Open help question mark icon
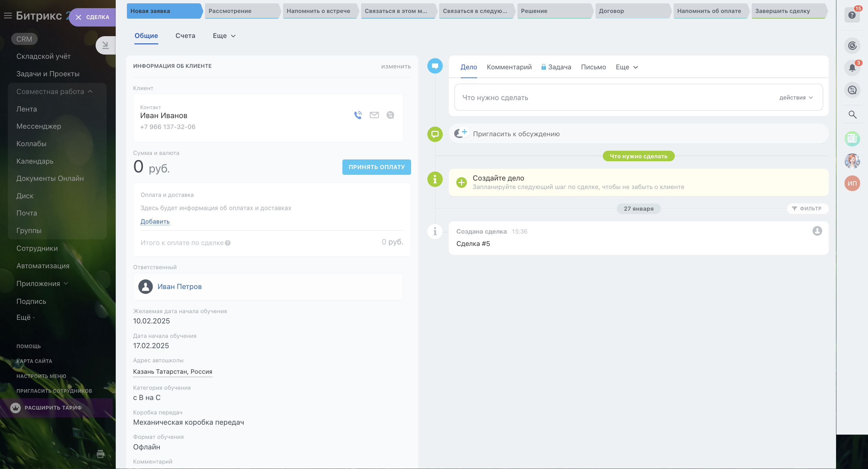This screenshot has width=868, height=469. 852,15
